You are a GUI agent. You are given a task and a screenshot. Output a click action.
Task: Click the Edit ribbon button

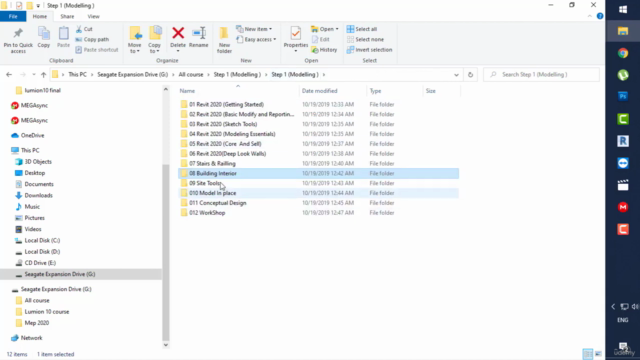(x=320, y=39)
